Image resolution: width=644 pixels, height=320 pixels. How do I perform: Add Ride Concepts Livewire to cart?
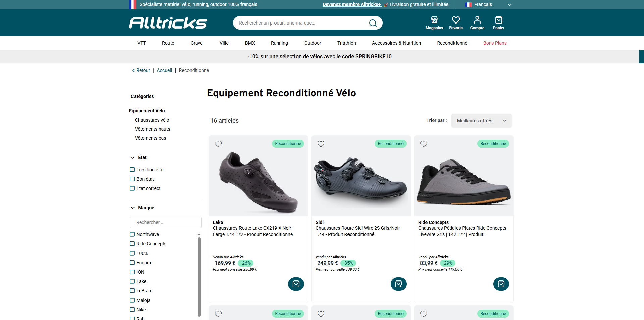pos(501,284)
